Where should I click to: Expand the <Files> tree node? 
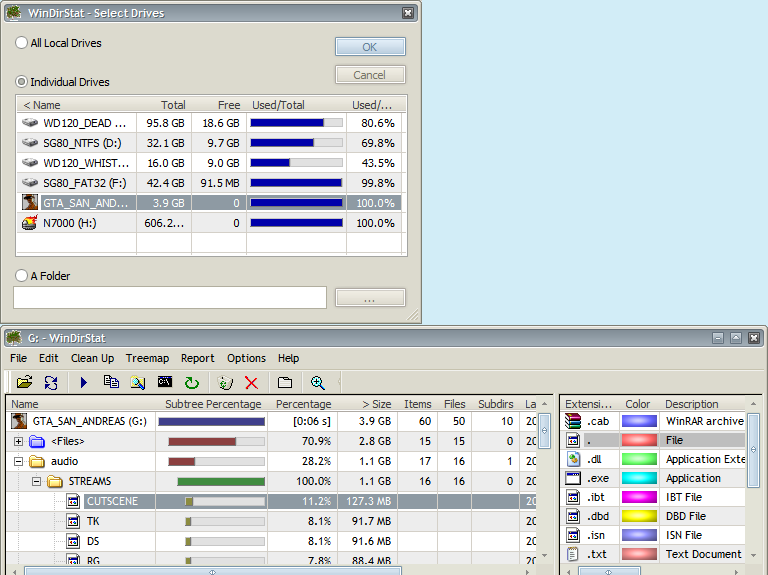click(18, 441)
